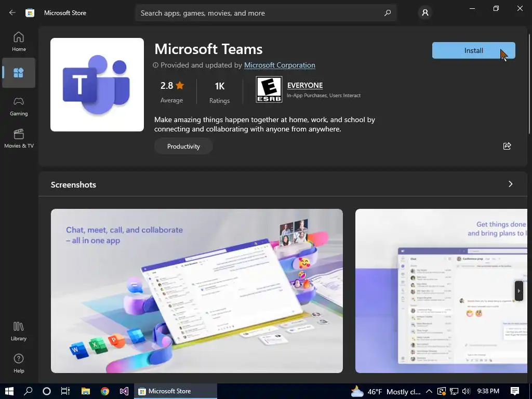Click the share icon

[507, 146]
